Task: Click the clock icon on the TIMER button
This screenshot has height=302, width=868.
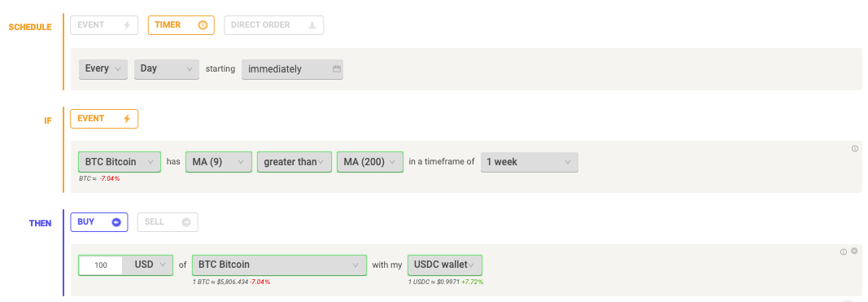Action: pyautogui.click(x=203, y=25)
